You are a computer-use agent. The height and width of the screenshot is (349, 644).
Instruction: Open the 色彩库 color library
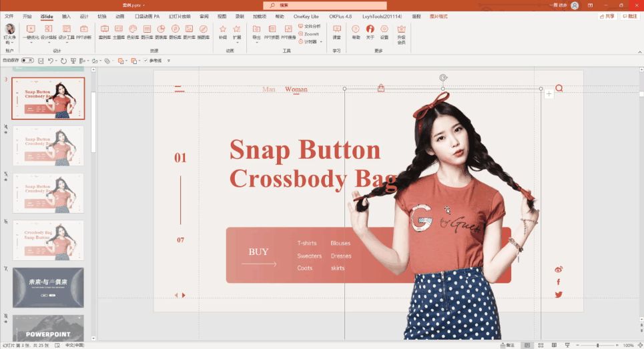coord(133,32)
